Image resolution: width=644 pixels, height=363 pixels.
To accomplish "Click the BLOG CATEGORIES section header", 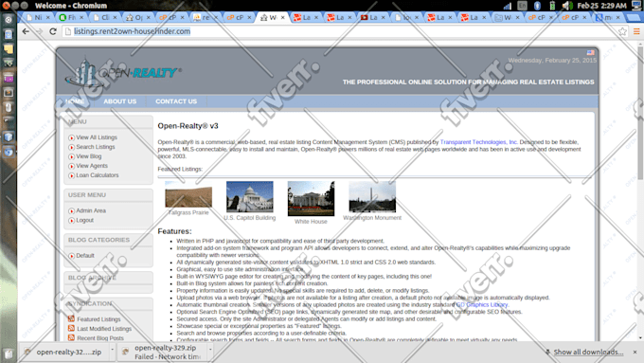I will (98, 240).
